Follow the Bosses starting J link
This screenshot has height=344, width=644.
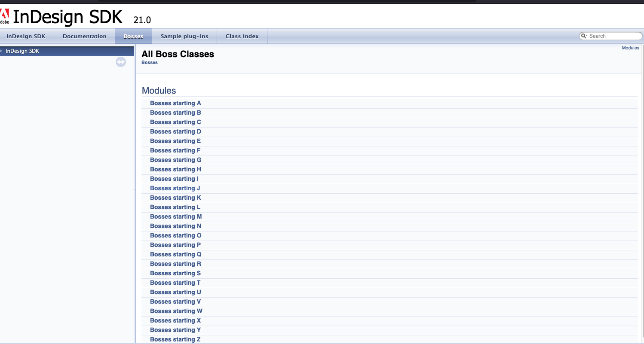pos(175,189)
